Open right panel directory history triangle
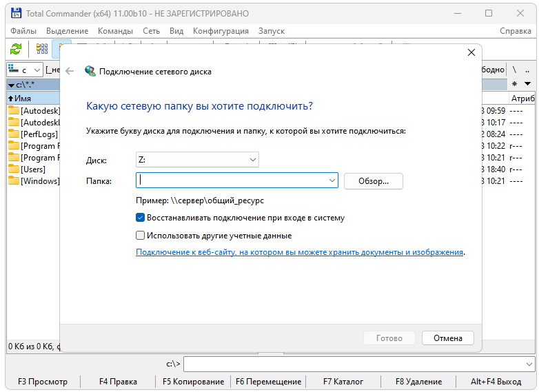This screenshot has height=392, width=539. coord(528,84)
